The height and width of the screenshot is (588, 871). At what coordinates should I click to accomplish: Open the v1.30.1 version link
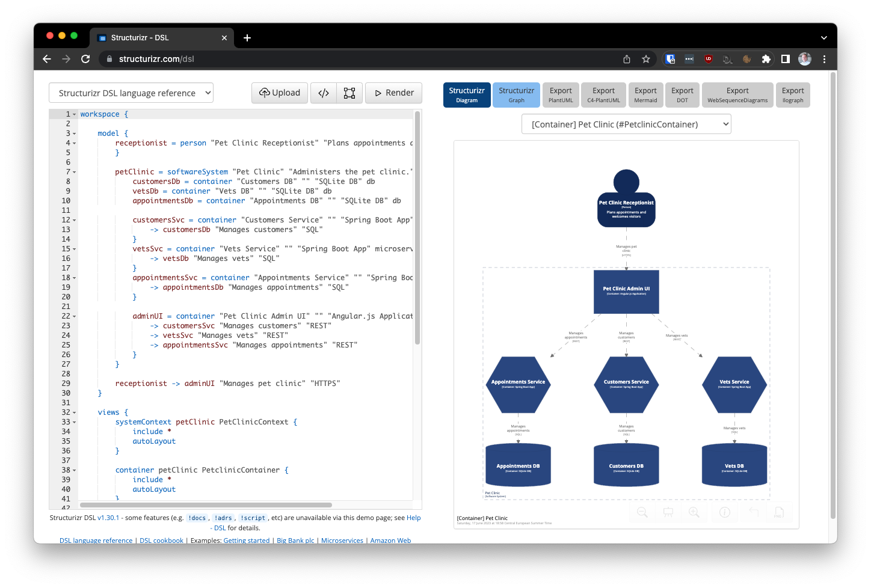tap(108, 518)
